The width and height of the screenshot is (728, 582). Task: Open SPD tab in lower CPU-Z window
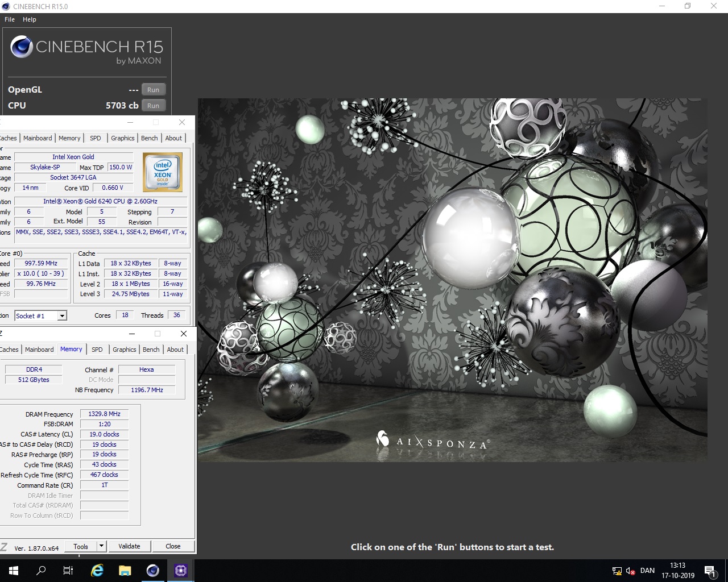coord(97,350)
